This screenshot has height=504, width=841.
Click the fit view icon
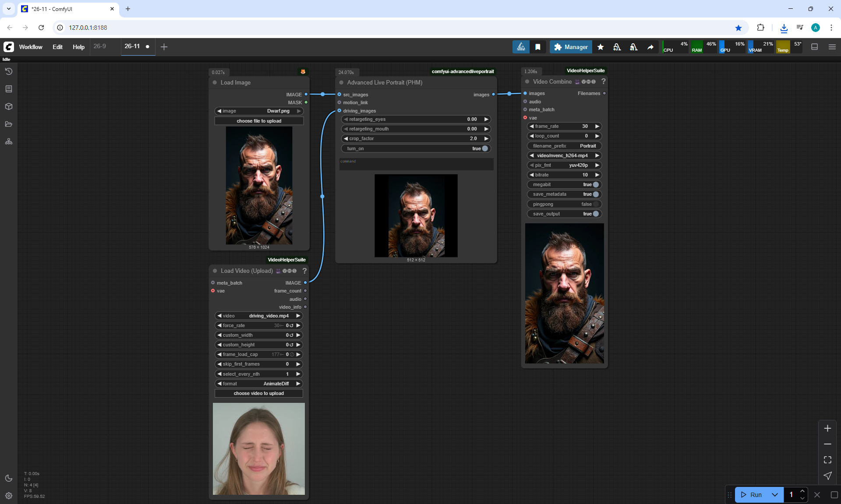(827, 460)
